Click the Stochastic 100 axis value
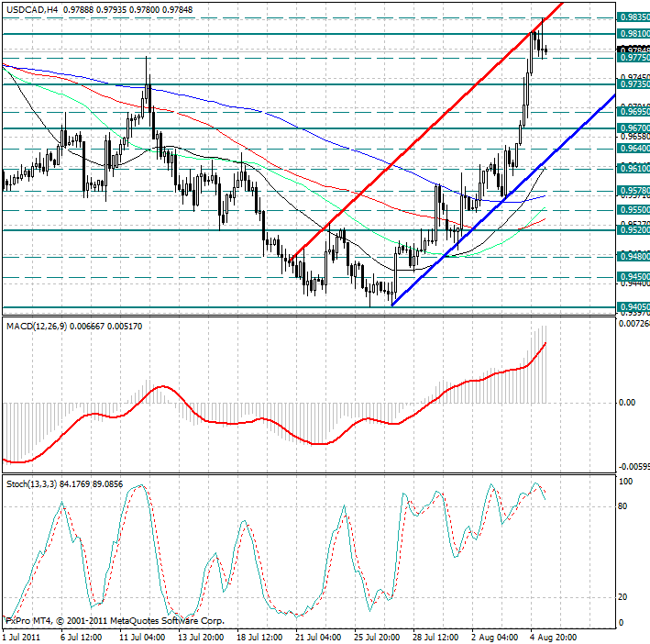650x644 pixels. coord(625,482)
